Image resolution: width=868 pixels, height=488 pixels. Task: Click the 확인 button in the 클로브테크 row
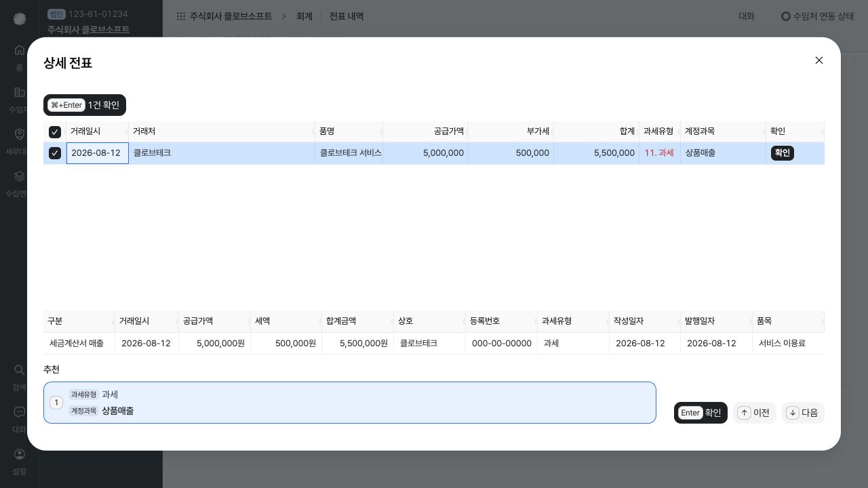pos(783,153)
